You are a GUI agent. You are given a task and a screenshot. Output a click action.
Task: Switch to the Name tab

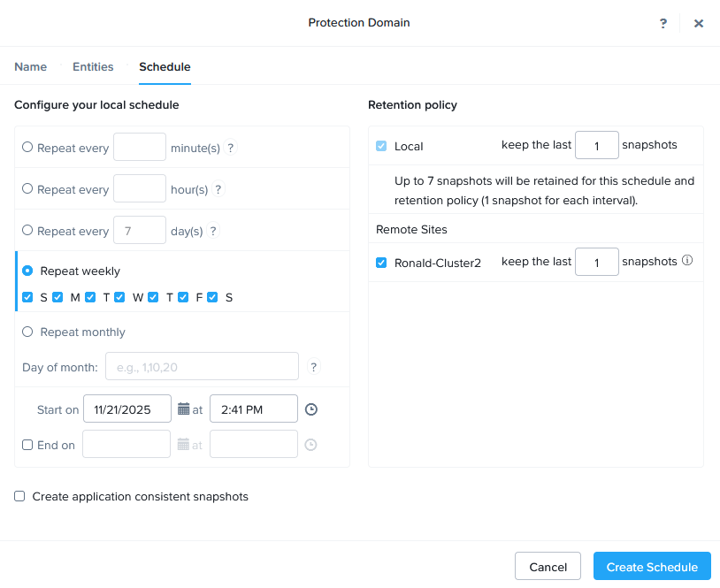(x=31, y=67)
